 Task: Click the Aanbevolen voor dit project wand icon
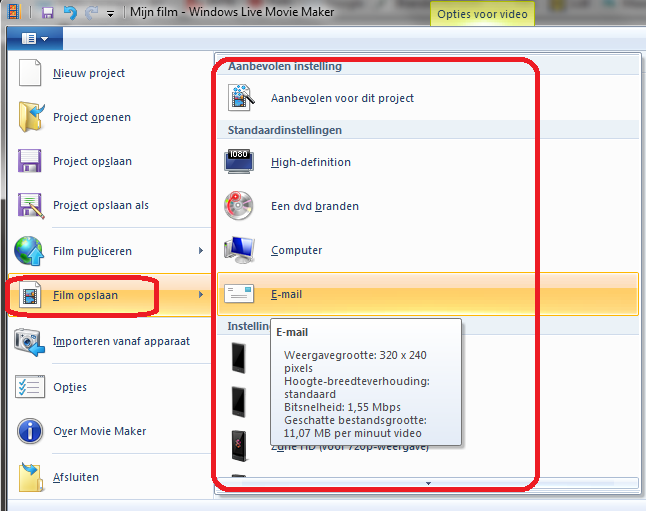click(241, 98)
